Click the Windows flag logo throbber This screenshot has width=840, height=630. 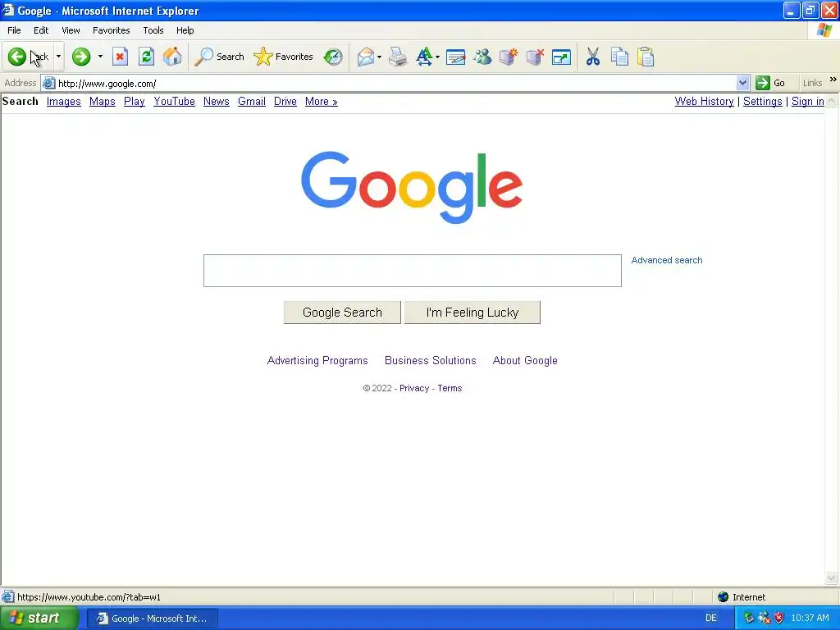[824, 30]
